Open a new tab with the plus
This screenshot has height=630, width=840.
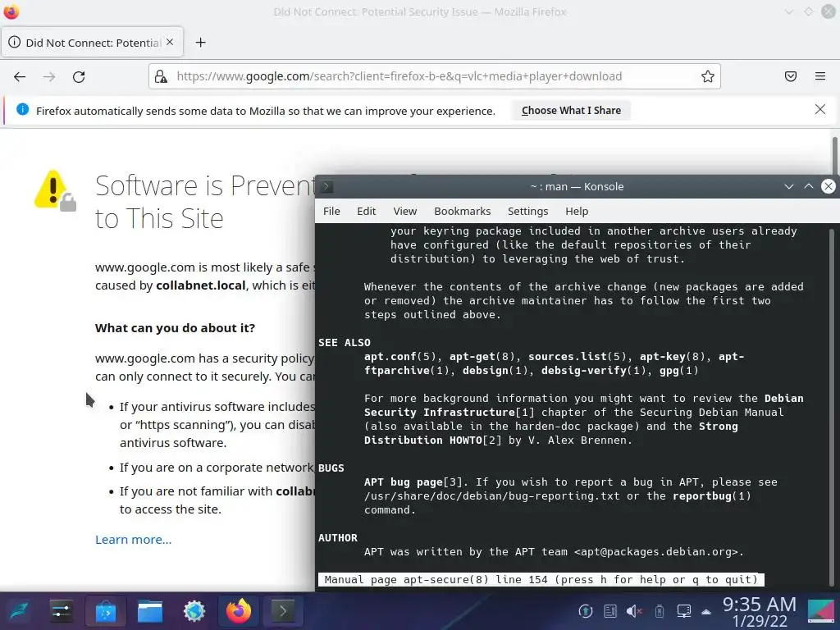click(x=200, y=43)
